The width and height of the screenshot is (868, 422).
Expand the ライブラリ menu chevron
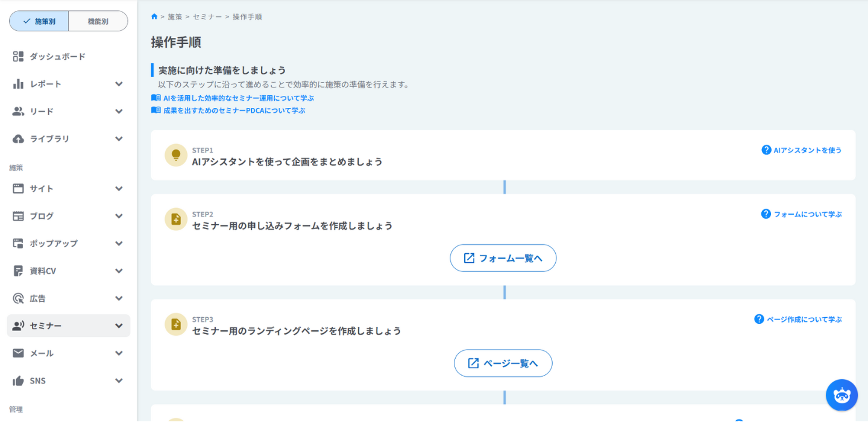pos(119,139)
